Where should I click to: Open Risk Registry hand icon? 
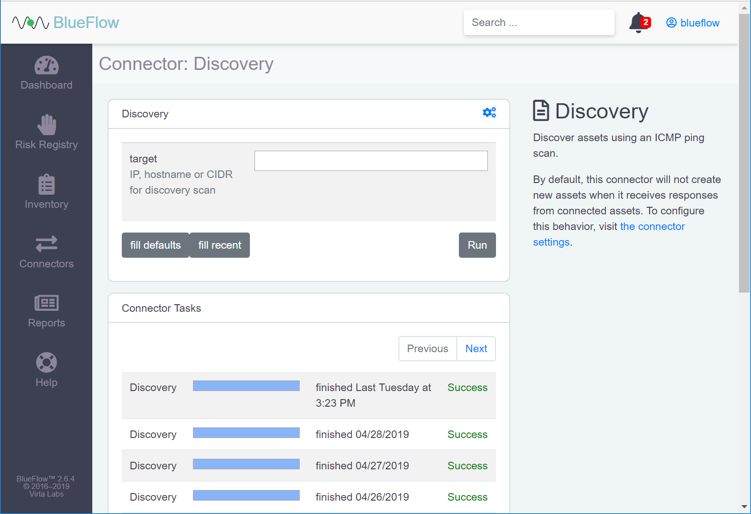coord(46,125)
